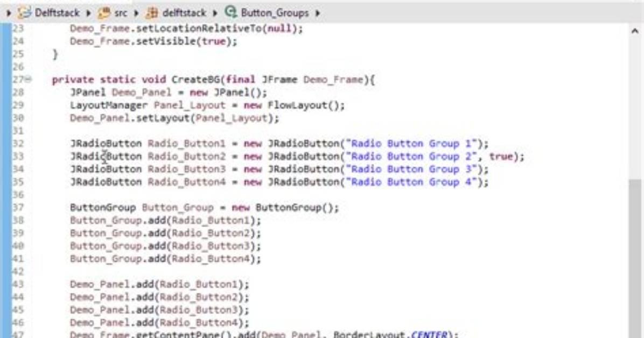Viewport: 644px width, 338px height.
Task: Click the delftstack package icon in breadcrumb
Action: pyautogui.click(x=152, y=13)
